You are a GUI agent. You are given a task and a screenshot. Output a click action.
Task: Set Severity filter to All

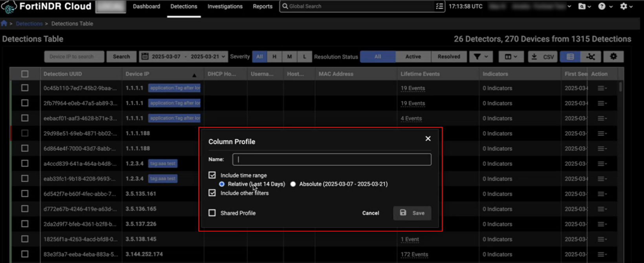[x=260, y=57]
